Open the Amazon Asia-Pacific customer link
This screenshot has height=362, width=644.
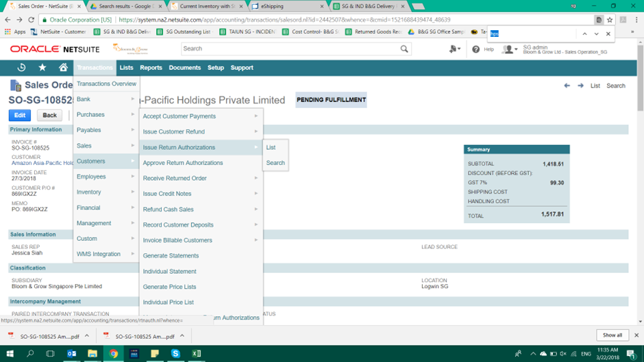click(x=42, y=163)
